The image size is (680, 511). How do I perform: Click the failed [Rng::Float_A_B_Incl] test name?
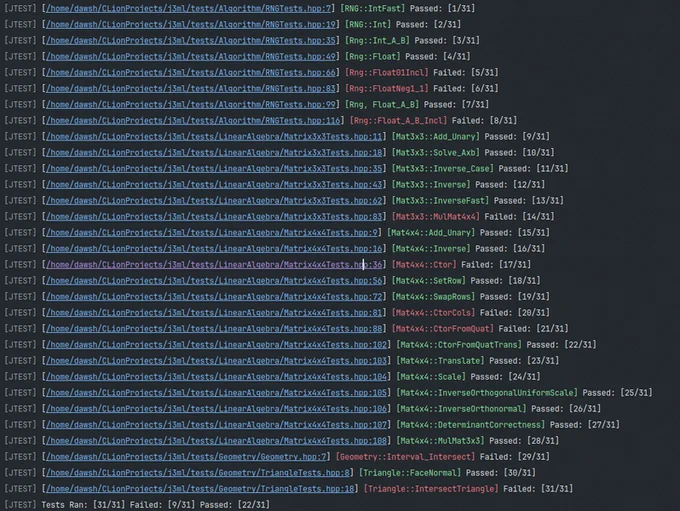click(x=399, y=121)
